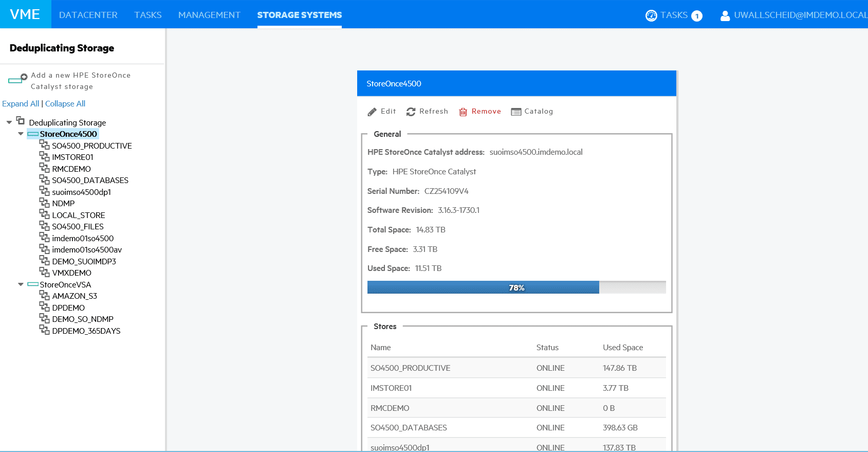Select imdemo01so4500av in the tree
The height and width of the screenshot is (452, 868).
point(87,249)
